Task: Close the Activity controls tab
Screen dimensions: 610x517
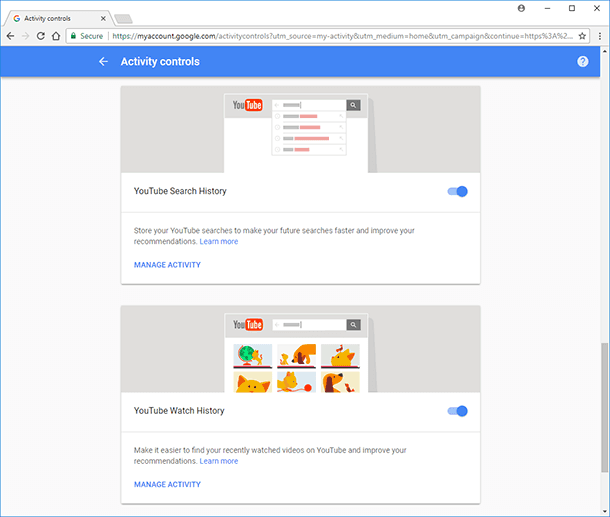Action: tap(103, 18)
